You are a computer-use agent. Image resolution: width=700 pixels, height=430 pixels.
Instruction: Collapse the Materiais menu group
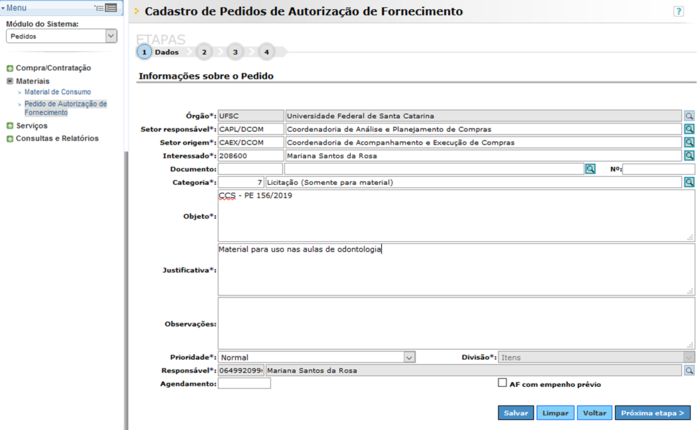pyautogui.click(x=10, y=81)
